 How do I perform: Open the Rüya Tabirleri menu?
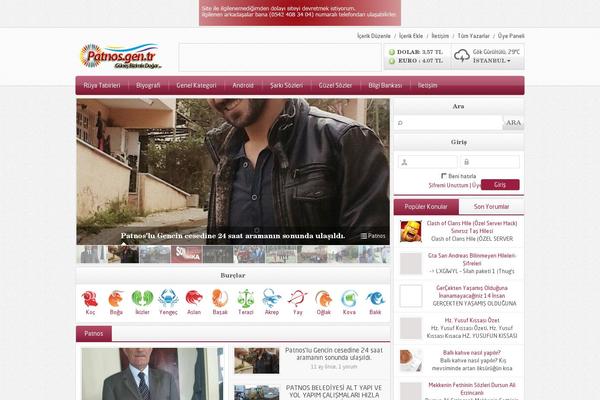coord(102,85)
